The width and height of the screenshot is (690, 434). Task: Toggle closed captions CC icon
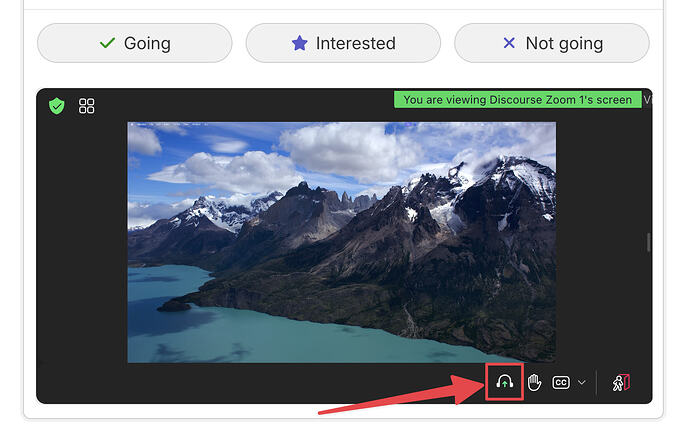tap(561, 383)
